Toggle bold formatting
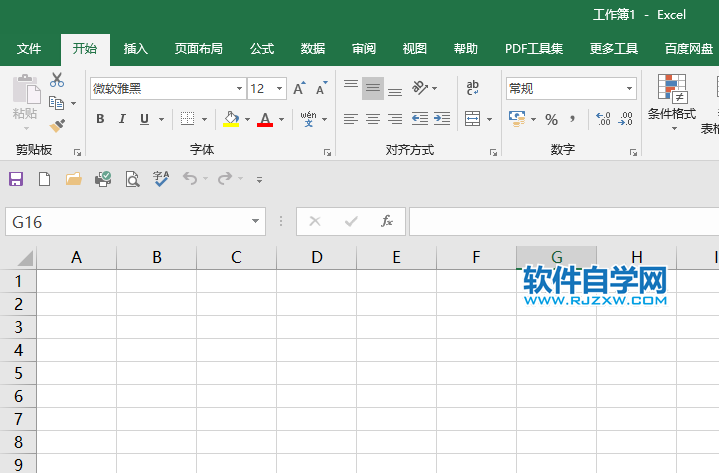 [x=100, y=119]
